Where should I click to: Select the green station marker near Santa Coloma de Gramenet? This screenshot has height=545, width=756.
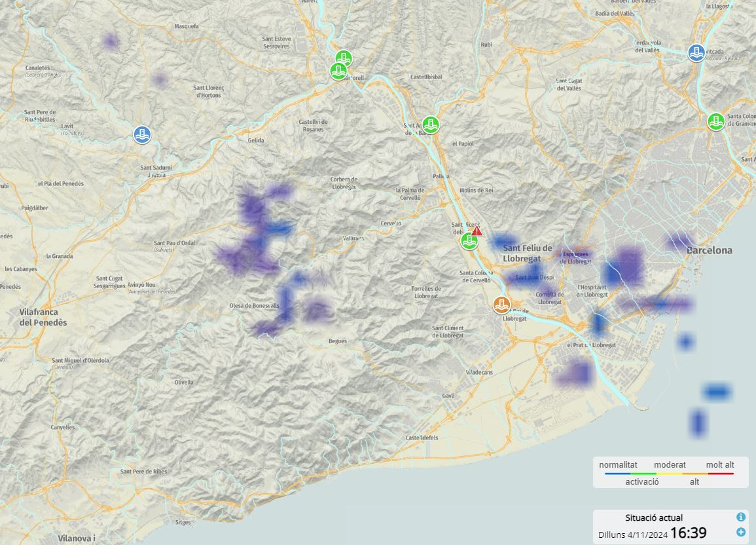click(x=716, y=122)
